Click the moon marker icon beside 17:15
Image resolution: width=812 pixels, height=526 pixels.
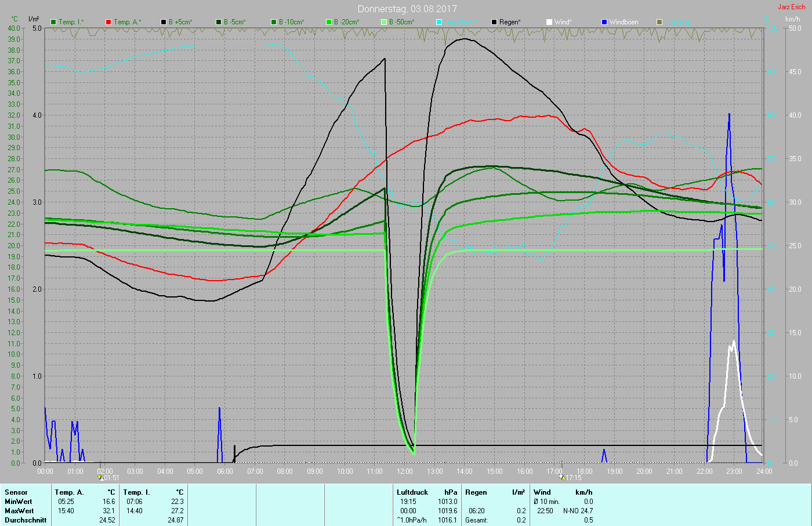click(561, 478)
